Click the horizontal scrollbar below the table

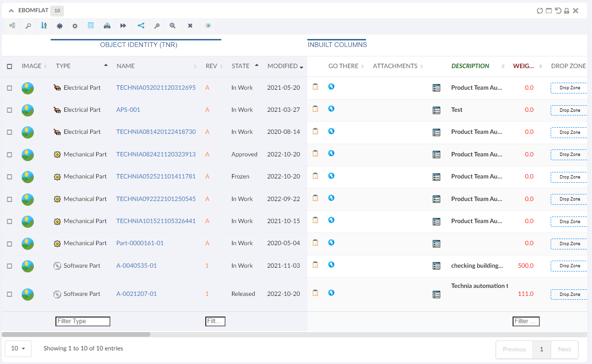(x=76, y=335)
